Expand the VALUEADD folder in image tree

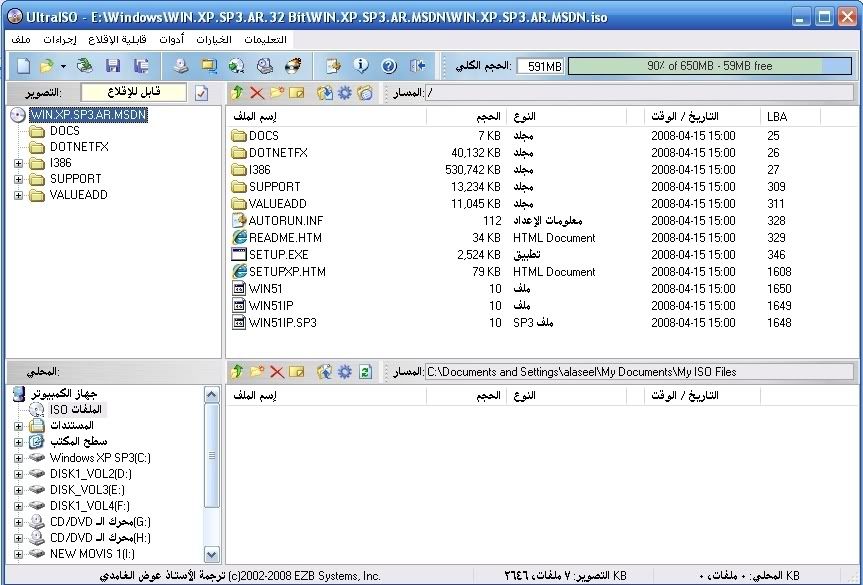click(x=18, y=195)
